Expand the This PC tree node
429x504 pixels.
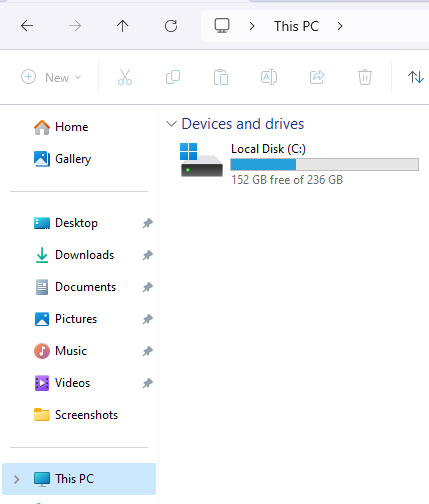tap(16, 479)
